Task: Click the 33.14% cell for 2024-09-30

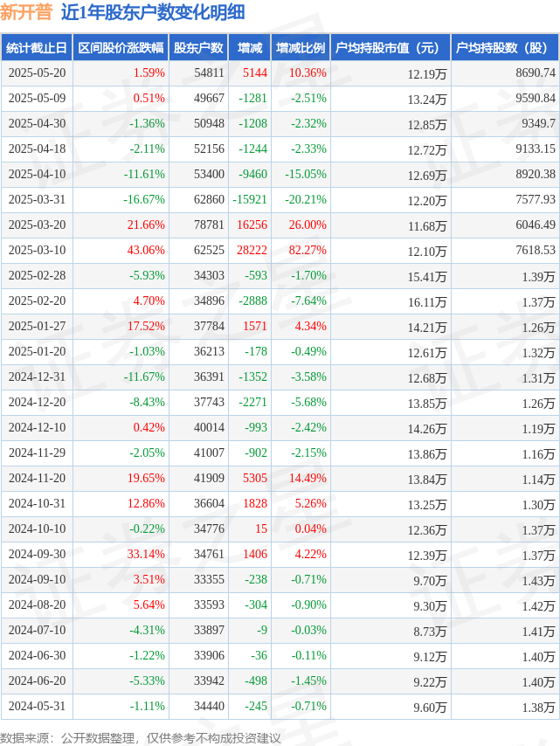Action: [146, 555]
